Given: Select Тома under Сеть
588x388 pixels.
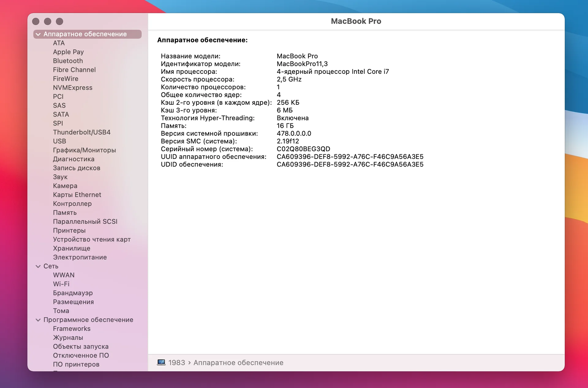Looking at the screenshot, I should (x=61, y=311).
